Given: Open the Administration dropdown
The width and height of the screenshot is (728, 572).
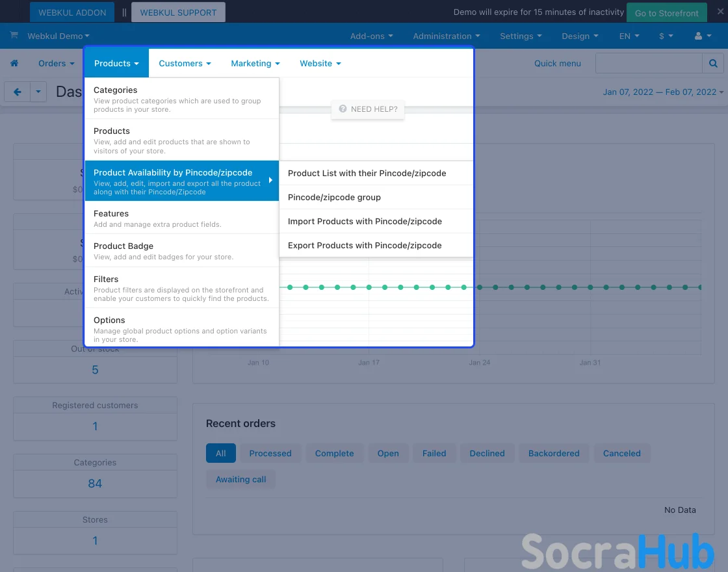Looking at the screenshot, I should (x=446, y=36).
